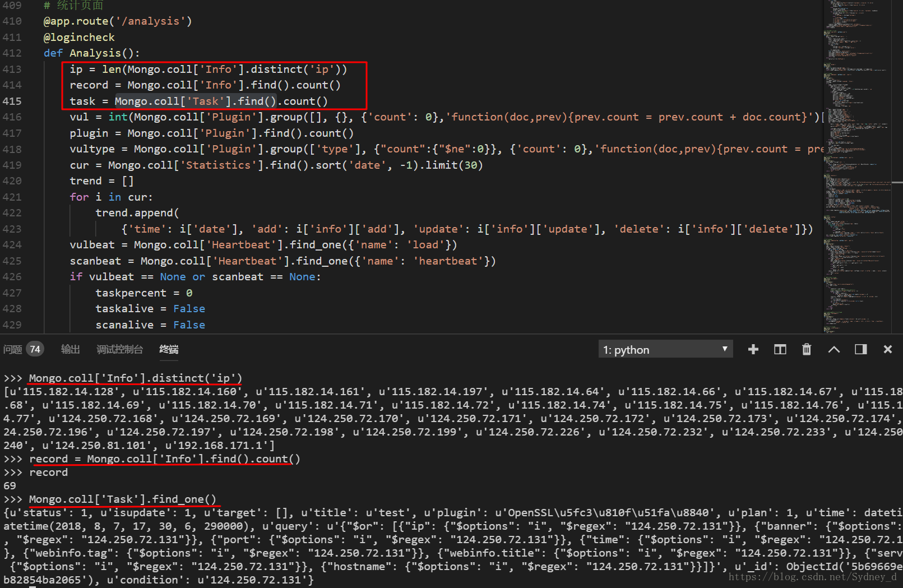The height and width of the screenshot is (588, 903).
Task: Kill terminal with trash icon
Action: coord(807,349)
